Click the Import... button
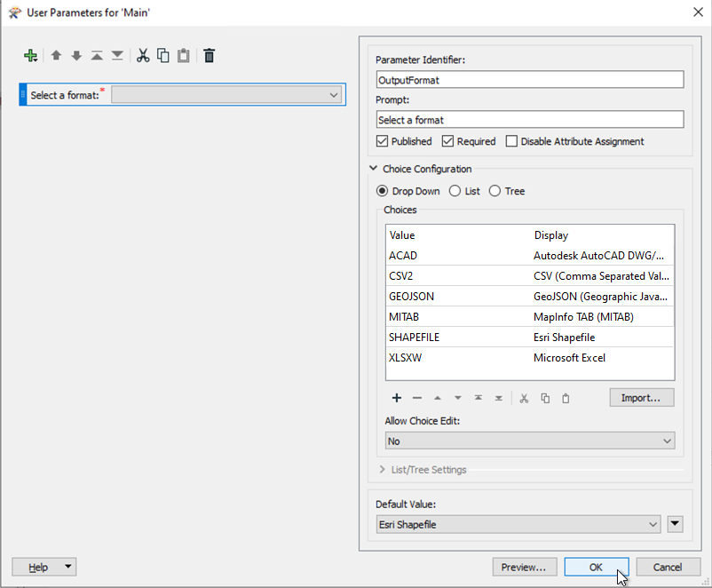The height and width of the screenshot is (588, 712). (641, 398)
